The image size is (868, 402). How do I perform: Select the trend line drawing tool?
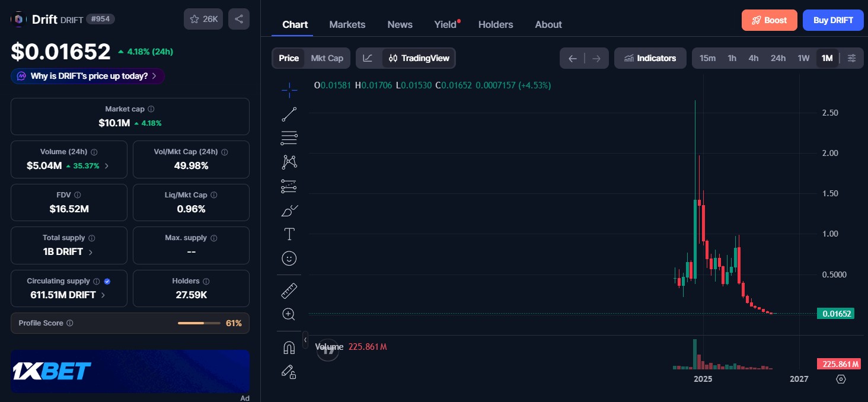click(289, 114)
